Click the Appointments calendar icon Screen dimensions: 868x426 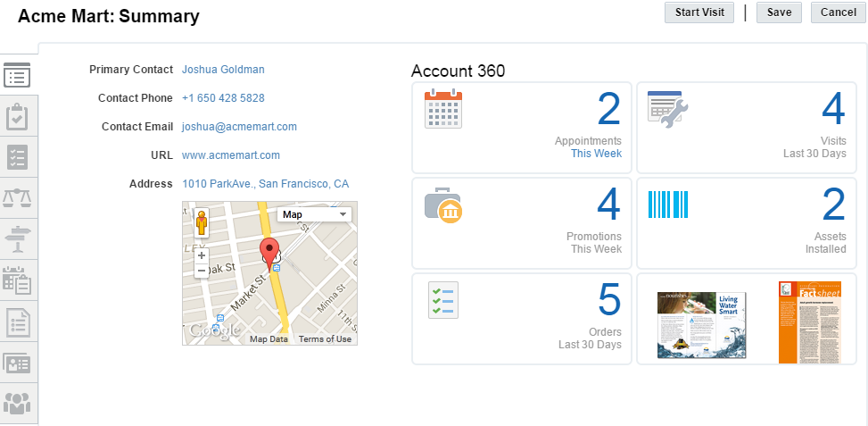(x=442, y=109)
